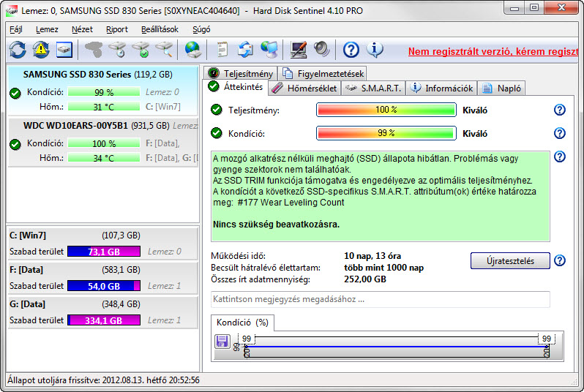Click the globe with monitor toolbar icon
The height and width of the screenshot is (392, 584).
[x=269, y=50]
